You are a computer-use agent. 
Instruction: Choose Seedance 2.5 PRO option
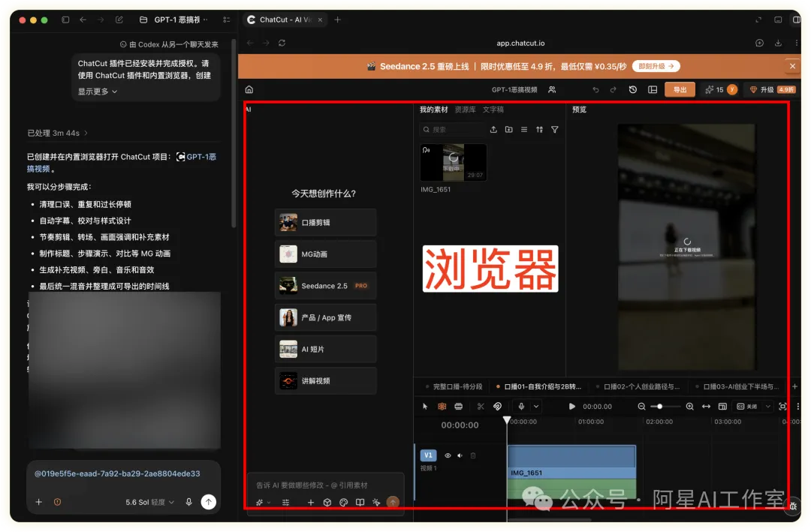click(x=325, y=285)
